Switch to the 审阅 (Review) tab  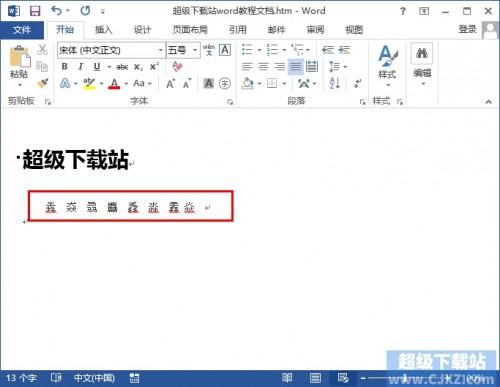315,30
